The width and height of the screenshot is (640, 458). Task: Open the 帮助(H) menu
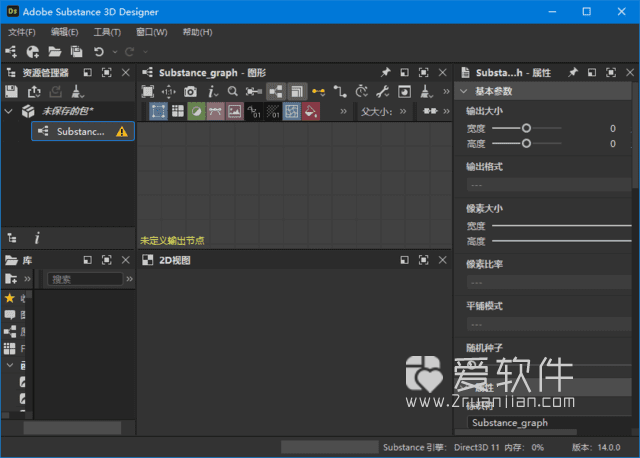(x=197, y=32)
